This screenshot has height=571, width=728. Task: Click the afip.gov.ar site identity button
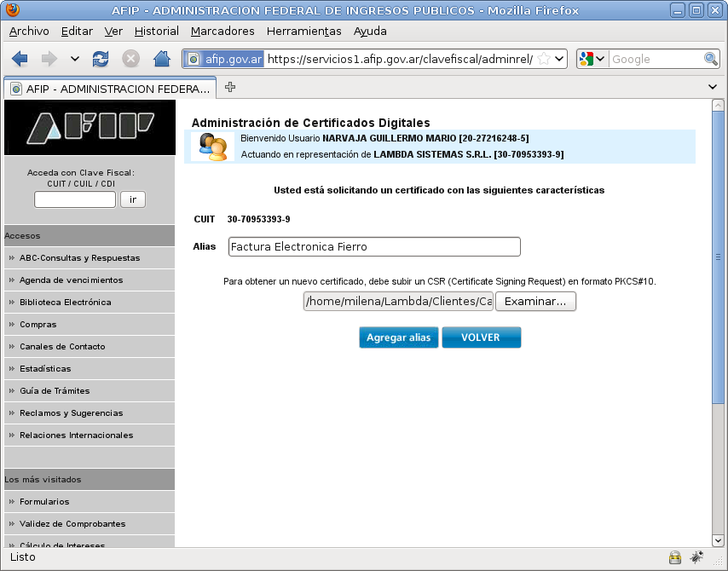point(224,59)
